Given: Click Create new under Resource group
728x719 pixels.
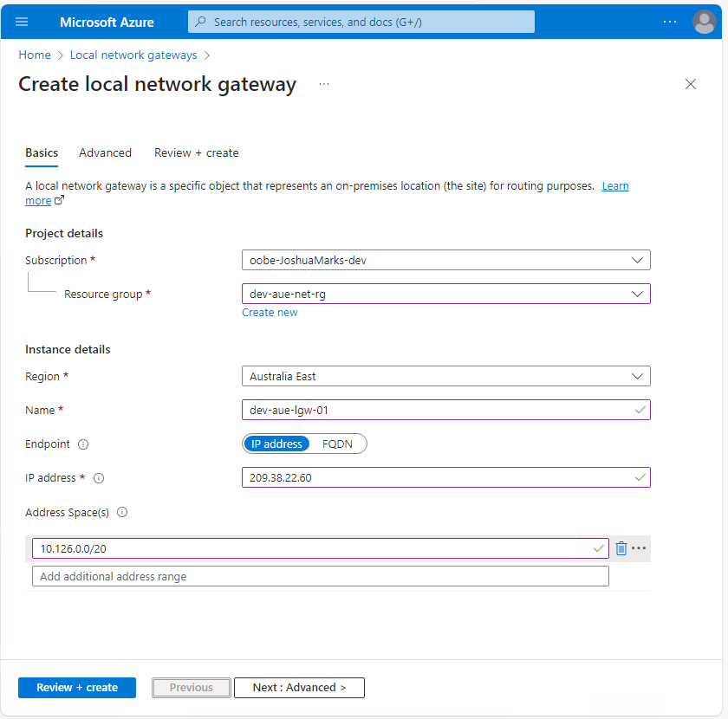Looking at the screenshot, I should click(270, 312).
